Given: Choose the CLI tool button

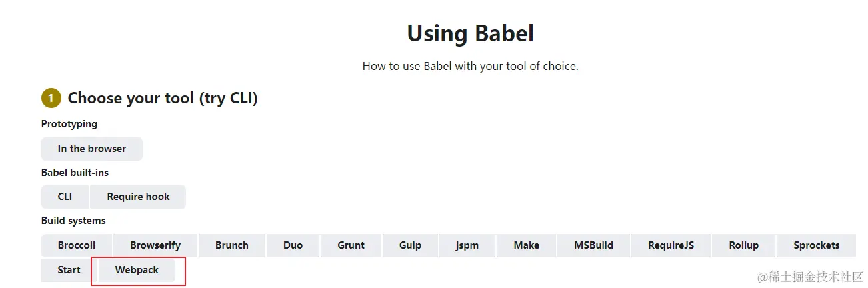Looking at the screenshot, I should click(65, 197).
